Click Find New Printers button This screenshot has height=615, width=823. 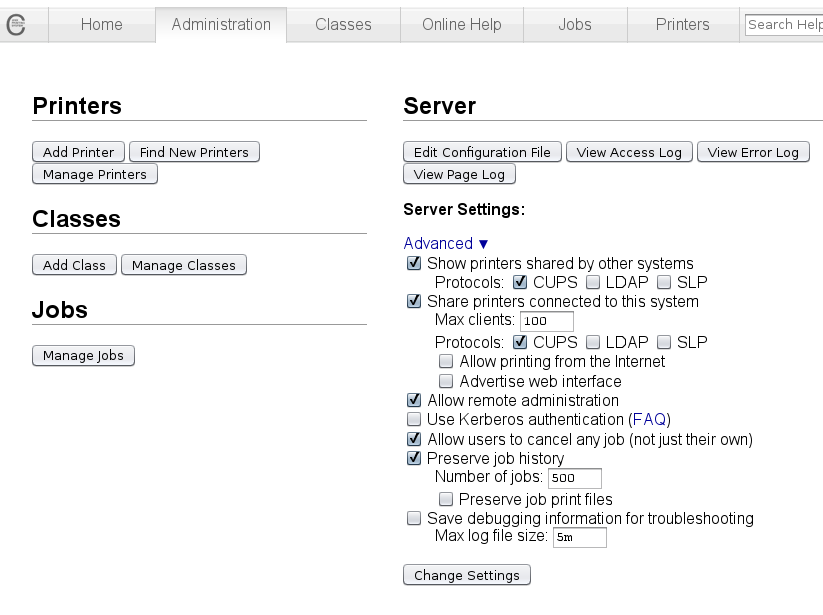click(x=194, y=152)
